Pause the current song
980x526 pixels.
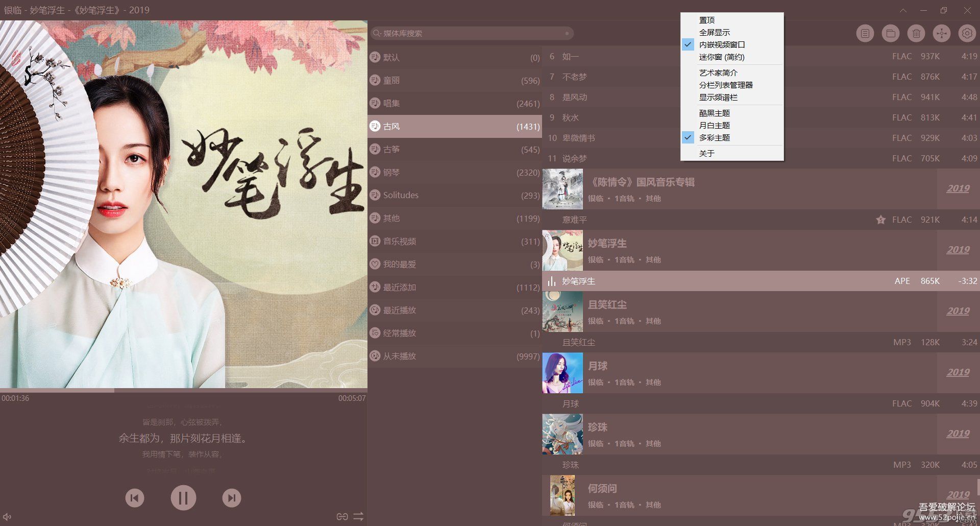pos(183,498)
